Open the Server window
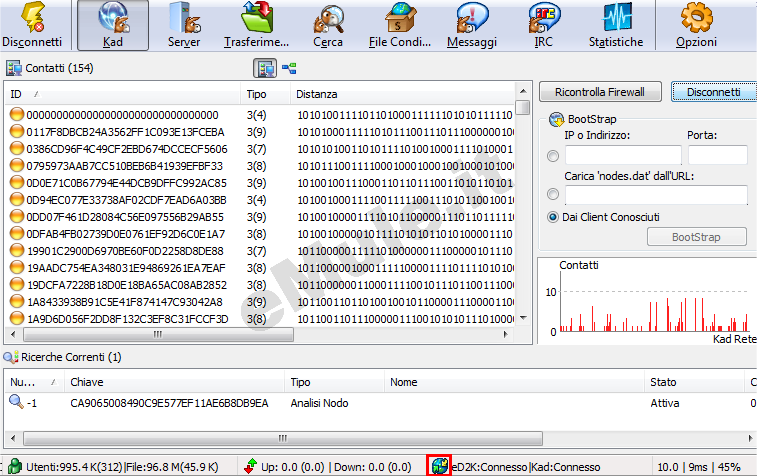Viewport: 757px width, 476px height. [x=184, y=24]
